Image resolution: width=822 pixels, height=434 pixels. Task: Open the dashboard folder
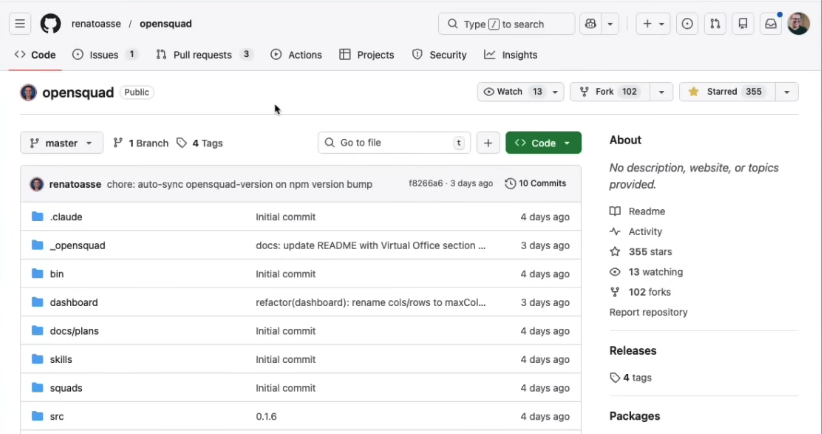click(x=74, y=302)
